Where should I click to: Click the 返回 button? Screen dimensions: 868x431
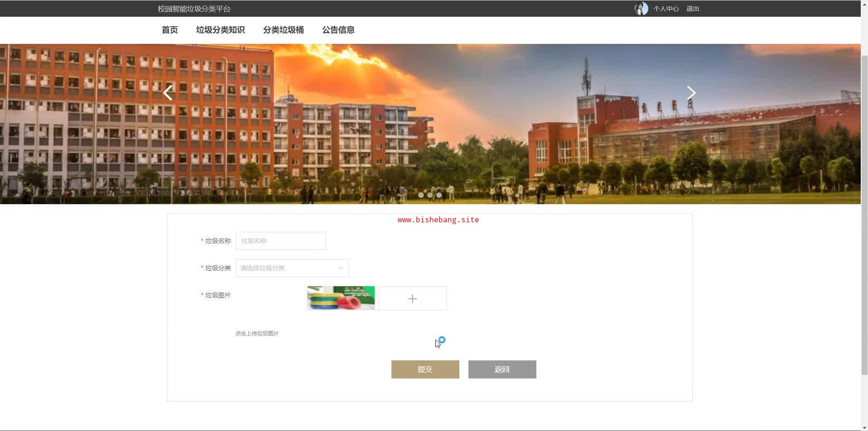(x=502, y=369)
